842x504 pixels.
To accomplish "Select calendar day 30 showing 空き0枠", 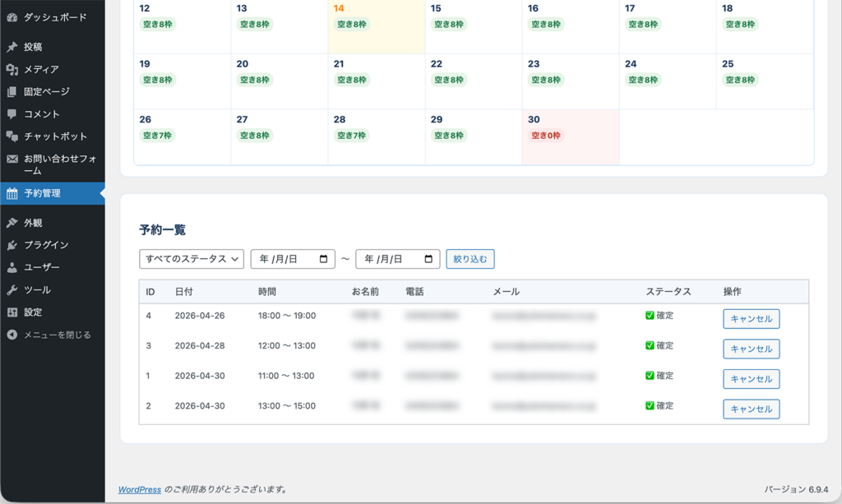I will 570,136.
